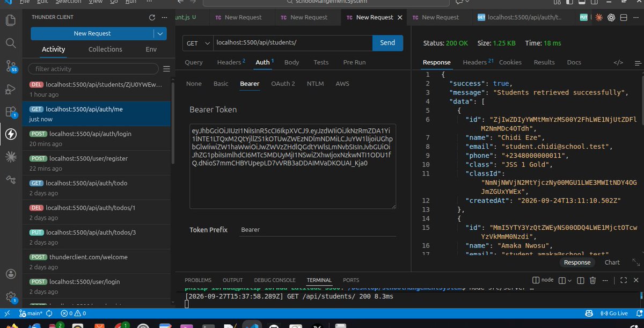The width and height of the screenshot is (644, 328).
Task: Open Thunder Client sidebar more actions menu
Action: pos(165,17)
